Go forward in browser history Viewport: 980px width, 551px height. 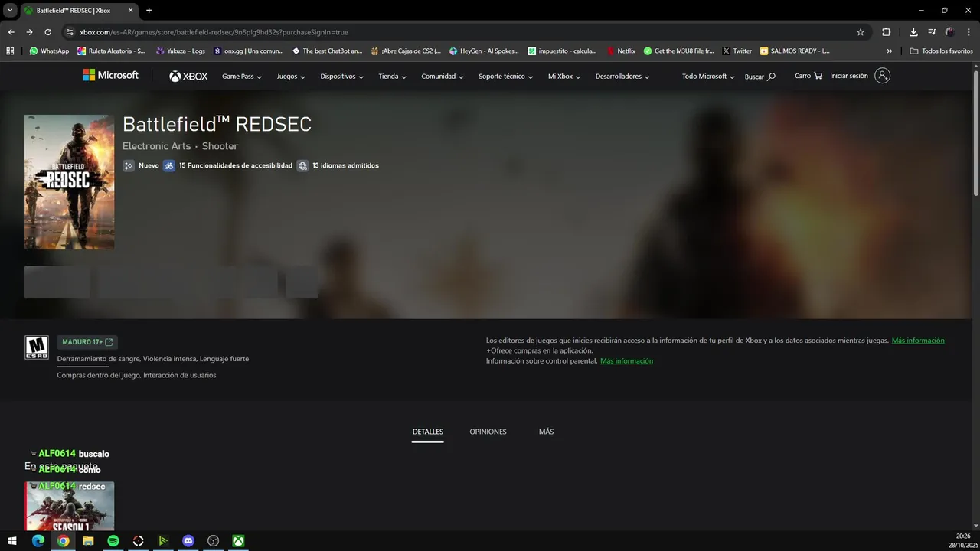[29, 32]
